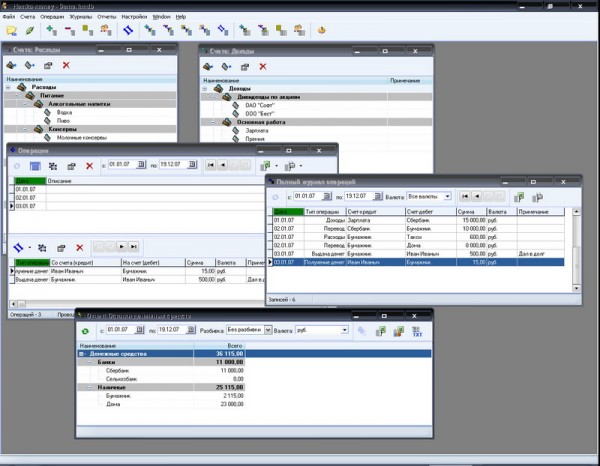
Task: Select the Зарплата account in Доходы tree
Action: 257,130
